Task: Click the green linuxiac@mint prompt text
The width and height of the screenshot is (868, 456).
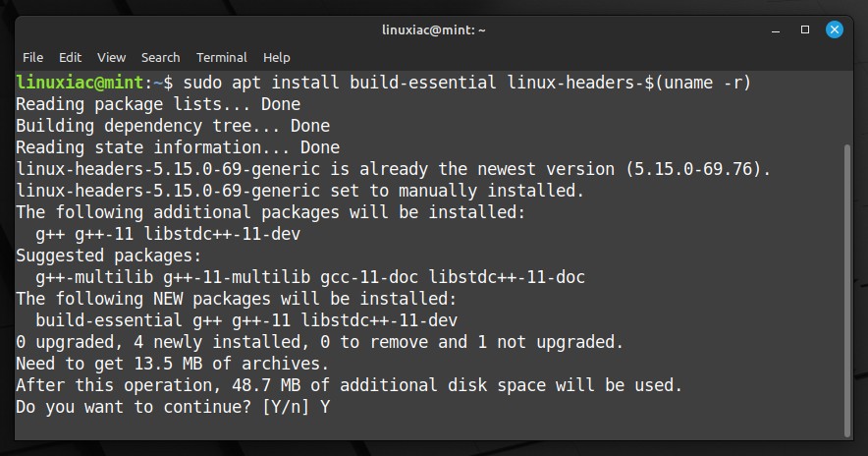Action: tap(81, 83)
